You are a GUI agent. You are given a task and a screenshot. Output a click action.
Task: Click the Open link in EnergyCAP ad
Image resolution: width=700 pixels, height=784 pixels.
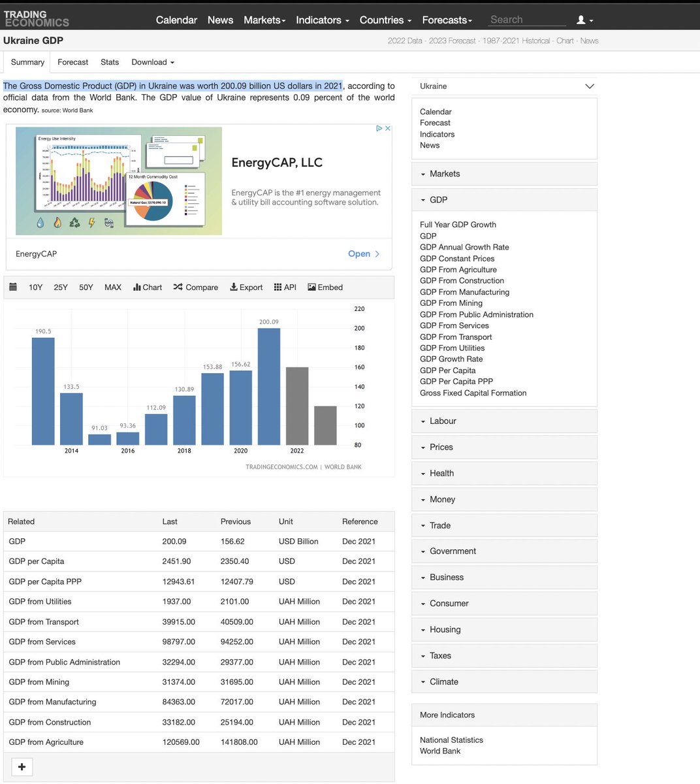363,254
